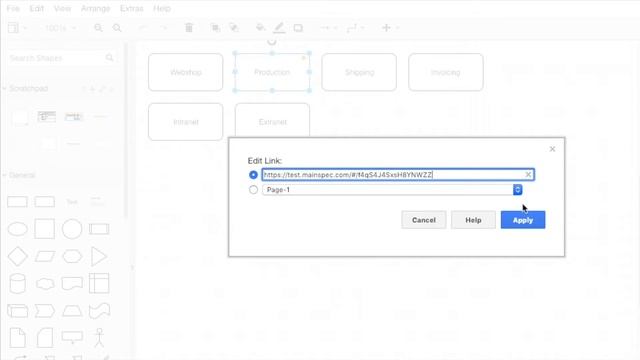
Task: Click the To Back icon
Action: (x=234, y=28)
